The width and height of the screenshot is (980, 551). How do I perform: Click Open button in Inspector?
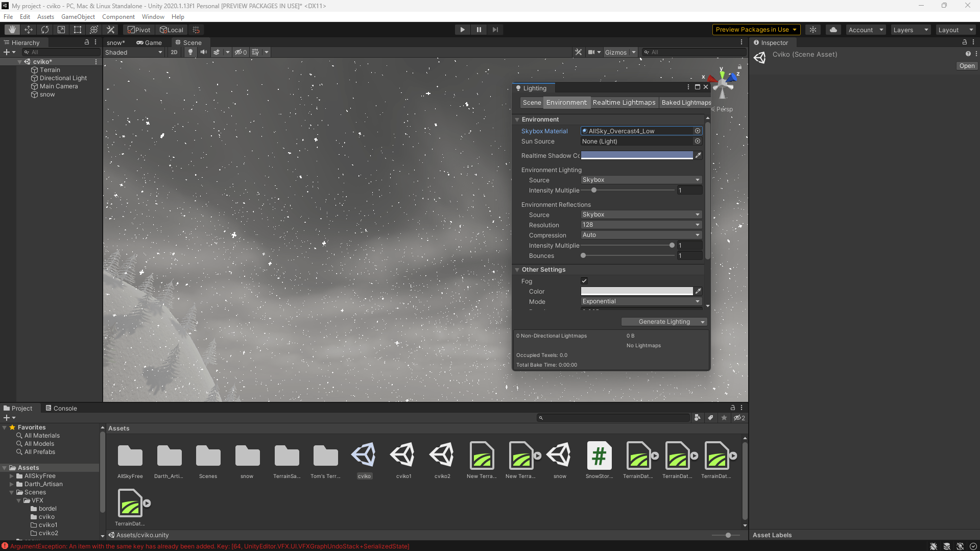[967, 66]
